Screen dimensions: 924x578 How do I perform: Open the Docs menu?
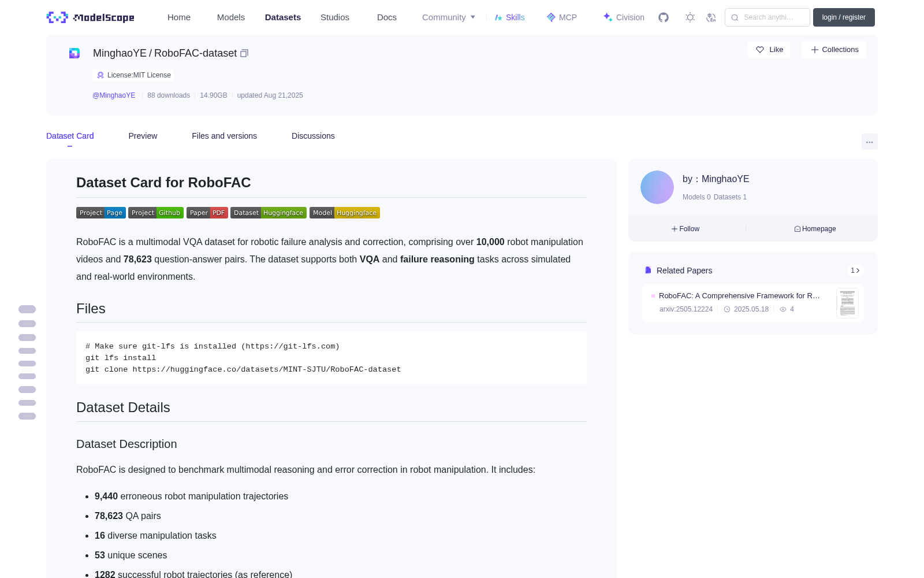tap(387, 17)
